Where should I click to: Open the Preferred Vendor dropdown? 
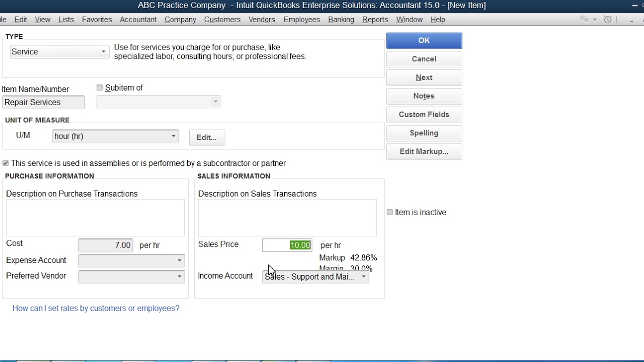[131, 276]
